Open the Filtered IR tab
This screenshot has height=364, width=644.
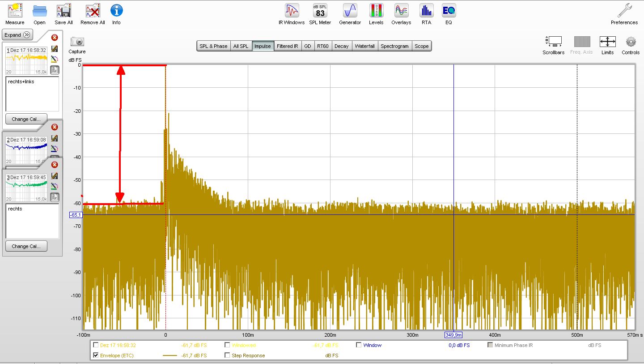pos(287,46)
